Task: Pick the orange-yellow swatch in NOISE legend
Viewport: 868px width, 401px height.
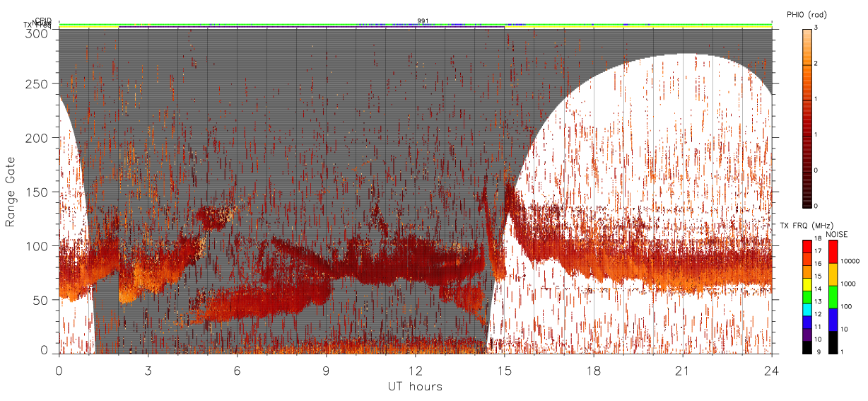Action: pos(833,274)
